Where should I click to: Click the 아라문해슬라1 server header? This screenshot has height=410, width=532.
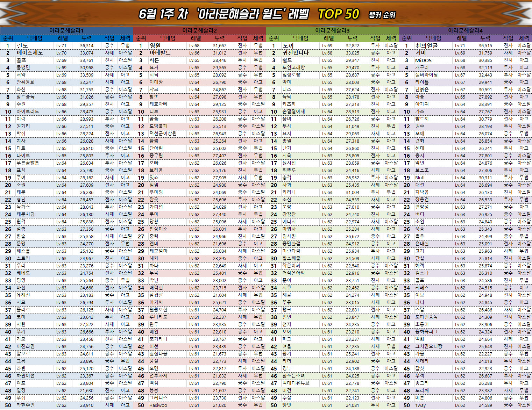tap(66, 30)
